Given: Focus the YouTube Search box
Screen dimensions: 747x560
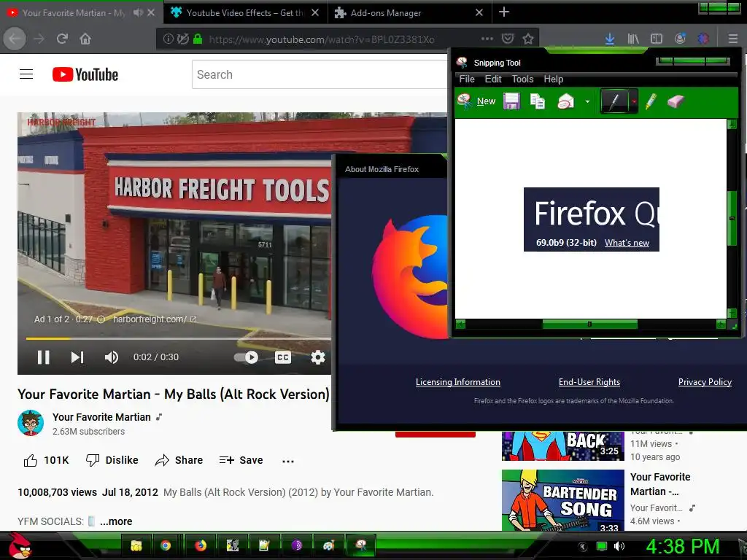Looking at the screenshot, I should (320, 74).
